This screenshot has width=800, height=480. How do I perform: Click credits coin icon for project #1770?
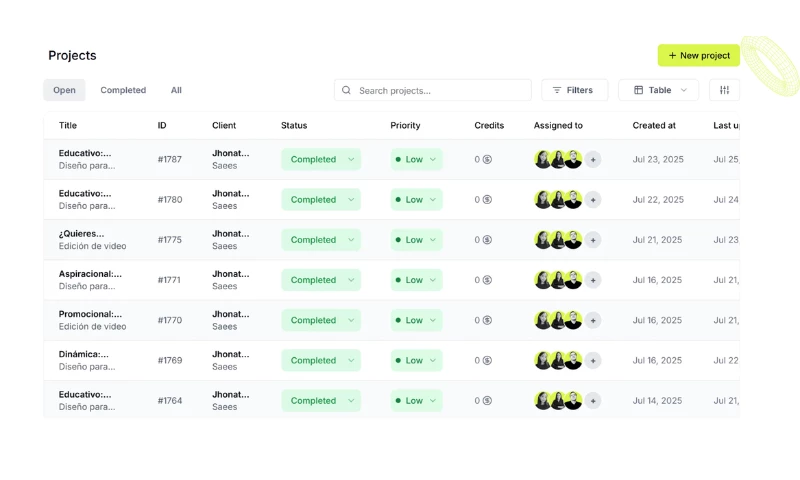click(487, 320)
